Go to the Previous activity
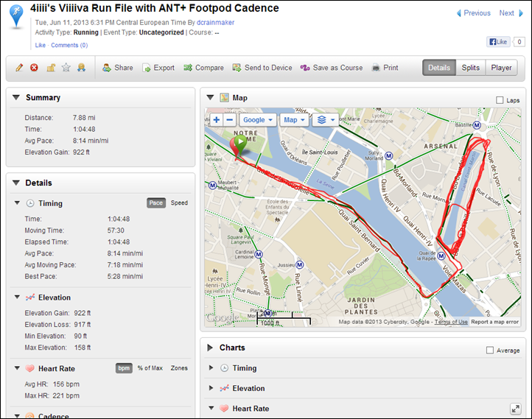532x419 pixels. tap(473, 13)
